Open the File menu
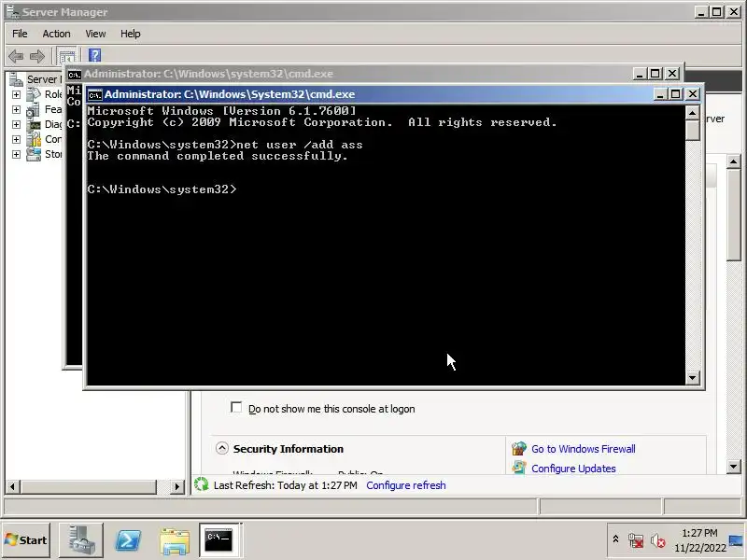Screen dimensions: 747x560 20,34
